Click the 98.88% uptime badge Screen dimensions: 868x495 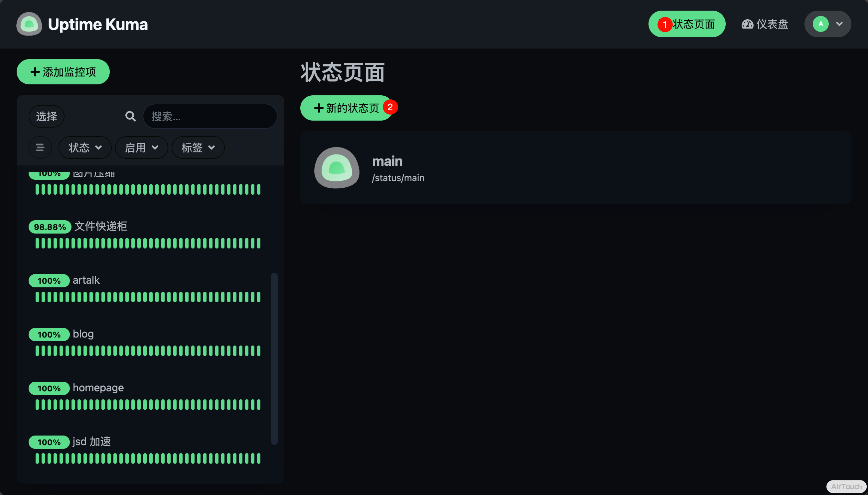(x=50, y=227)
